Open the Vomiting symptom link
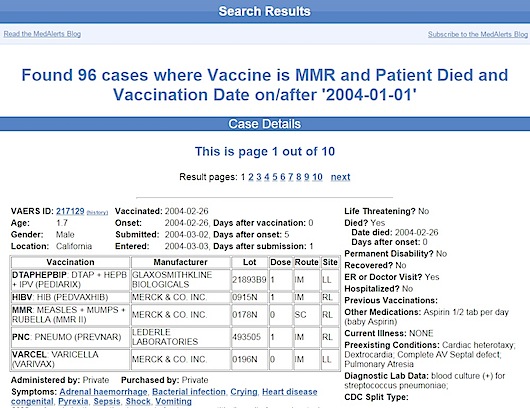Image resolution: width=530 pixels, height=408 pixels. 173,402
